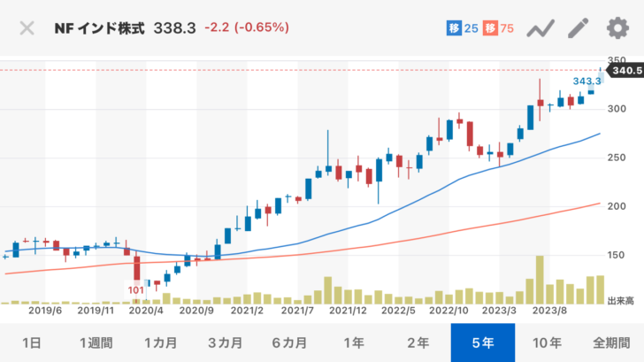Tap the pencil drawing tool icon
The width and height of the screenshot is (644, 362).
(x=579, y=27)
